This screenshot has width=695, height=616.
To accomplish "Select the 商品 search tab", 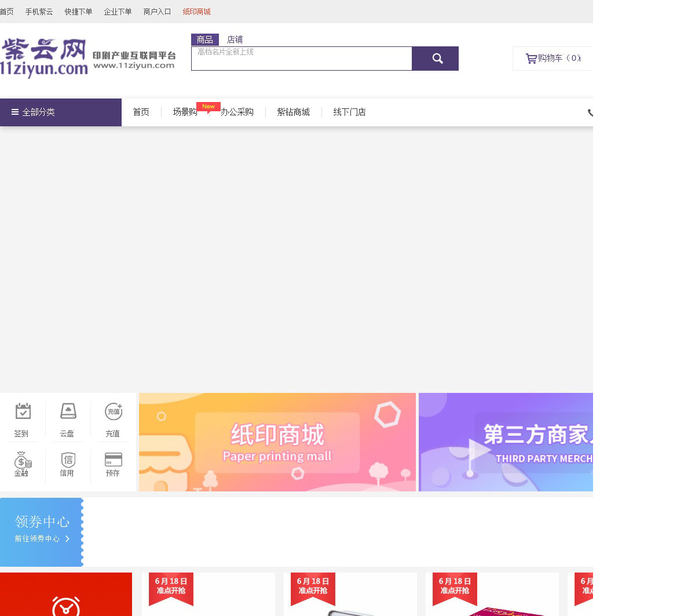I will tap(204, 39).
